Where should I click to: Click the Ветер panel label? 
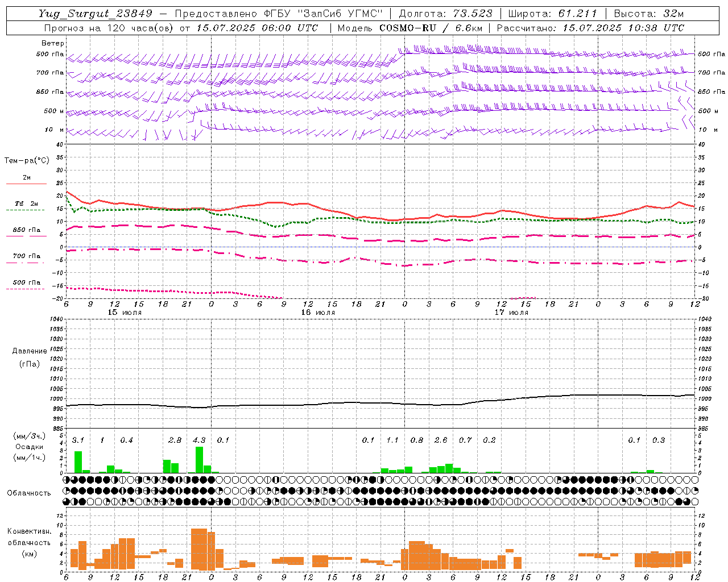click(x=53, y=43)
